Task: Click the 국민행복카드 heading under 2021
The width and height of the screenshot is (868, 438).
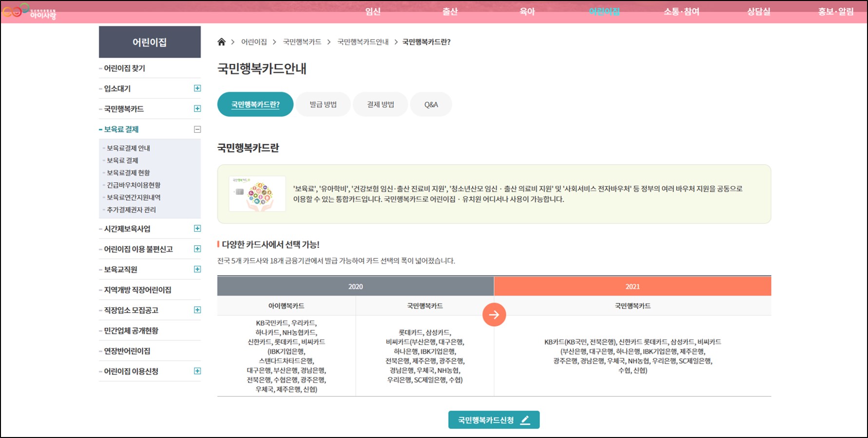Action: [633, 306]
